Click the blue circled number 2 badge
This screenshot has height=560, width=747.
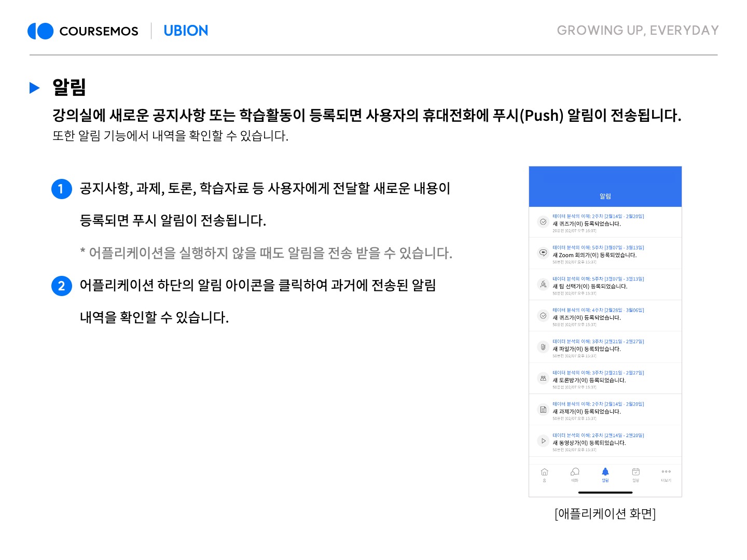61,286
